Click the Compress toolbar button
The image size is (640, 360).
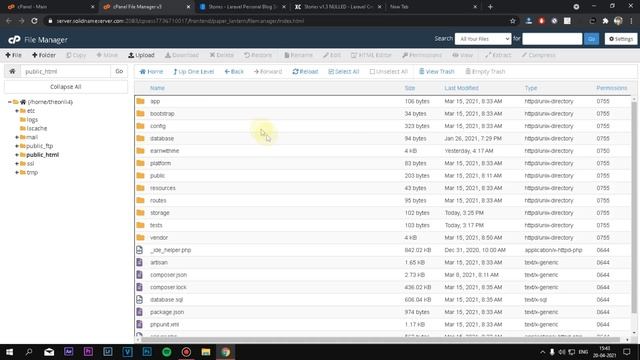tap(538, 55)
